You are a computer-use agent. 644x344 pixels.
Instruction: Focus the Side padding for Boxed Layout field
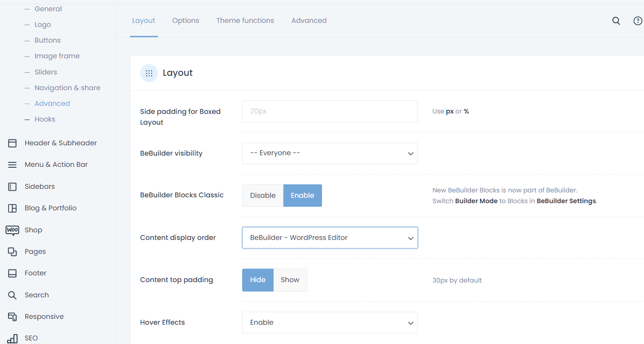click(330, 111)
